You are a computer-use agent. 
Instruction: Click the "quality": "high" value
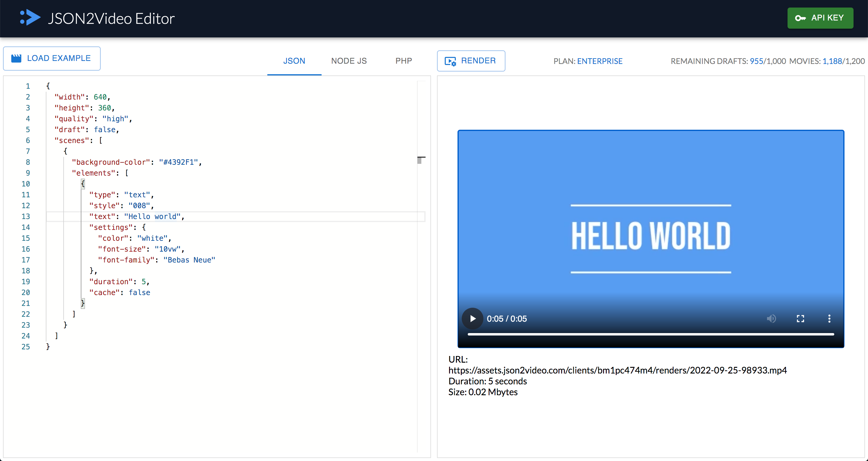[x=115, y=119]
